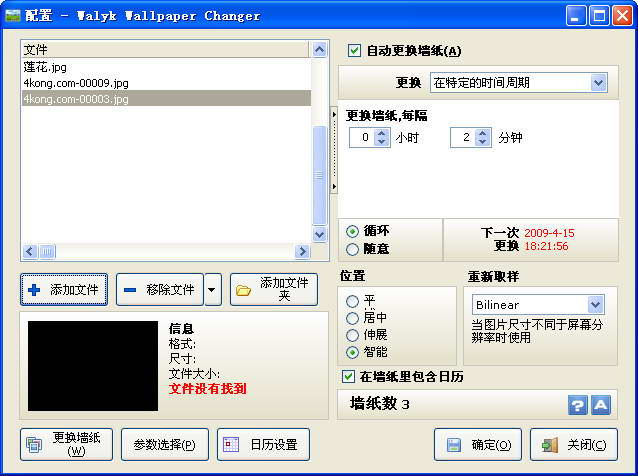Choose the 居中 position radio option

(x=352, y=318)
